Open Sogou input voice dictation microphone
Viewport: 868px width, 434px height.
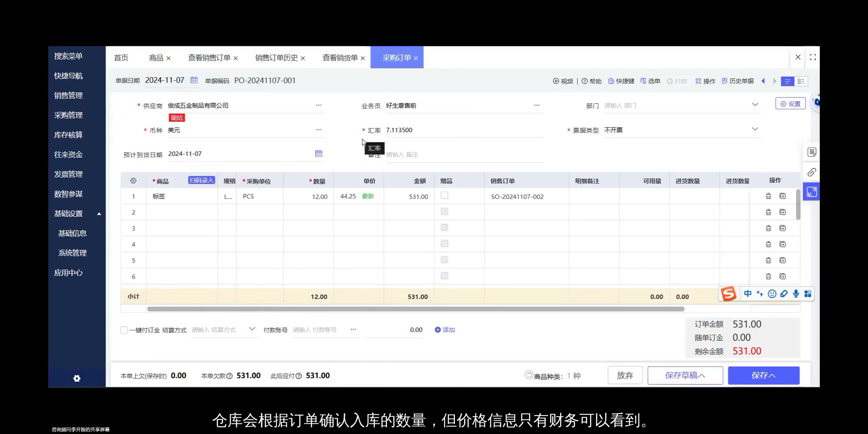point(796,294)
